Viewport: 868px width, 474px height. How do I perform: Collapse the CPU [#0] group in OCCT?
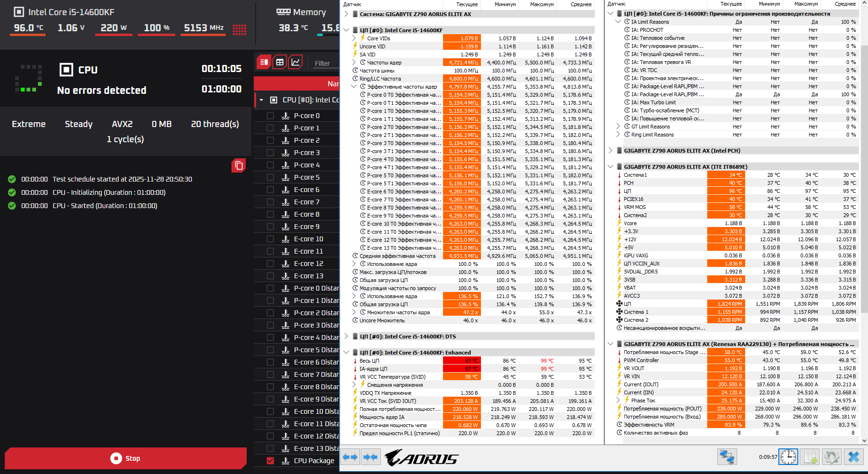point(261,100)
